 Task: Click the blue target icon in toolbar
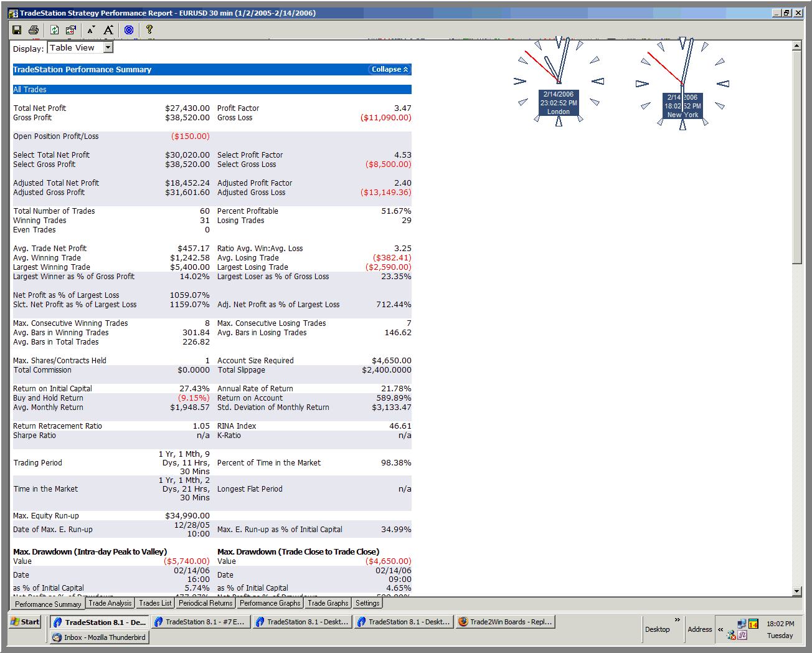129,30
